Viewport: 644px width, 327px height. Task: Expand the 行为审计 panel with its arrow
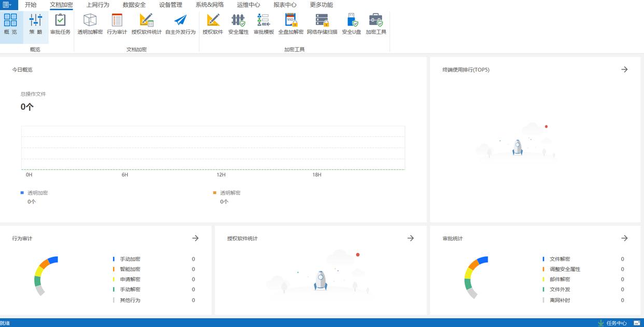click(x=195, y=238)
